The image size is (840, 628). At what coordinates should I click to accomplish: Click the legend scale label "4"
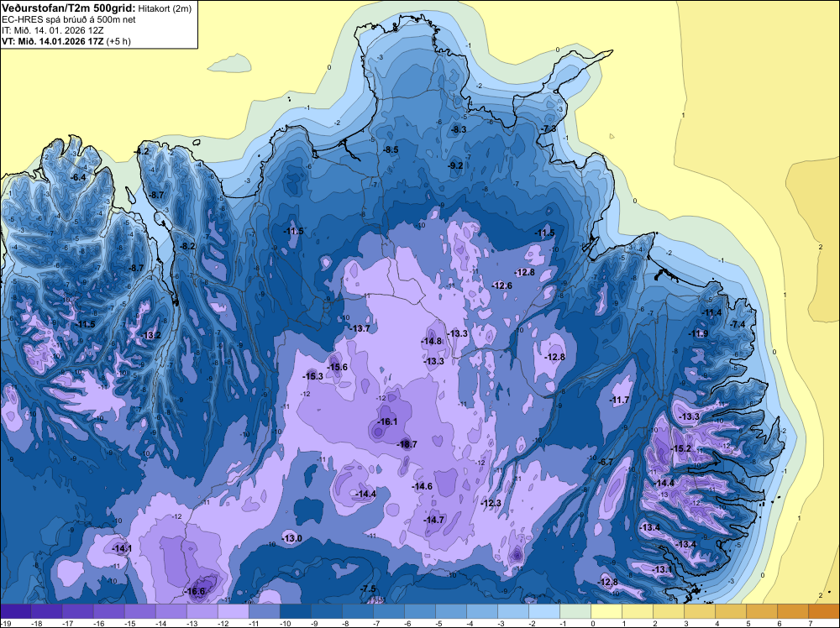click(717, 623)
